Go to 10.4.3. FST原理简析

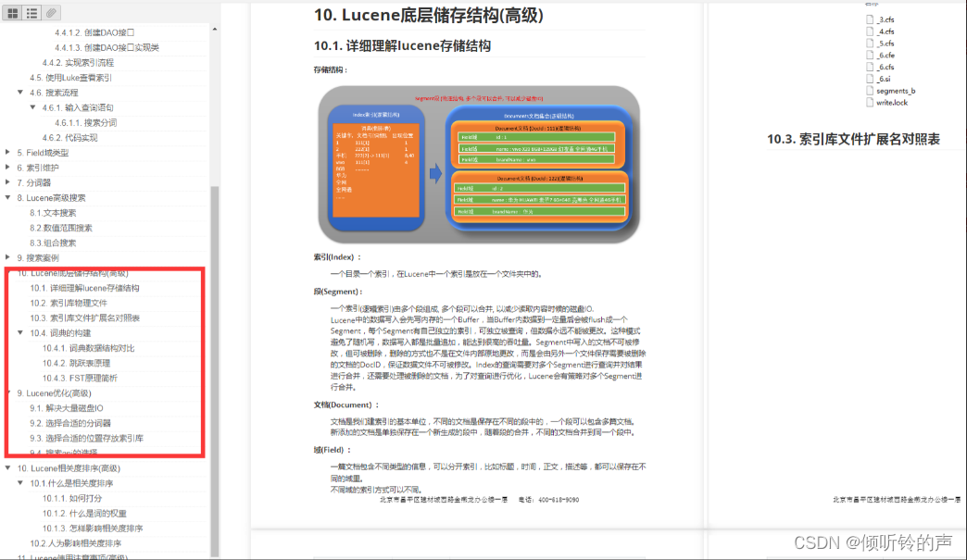point(80,379)
